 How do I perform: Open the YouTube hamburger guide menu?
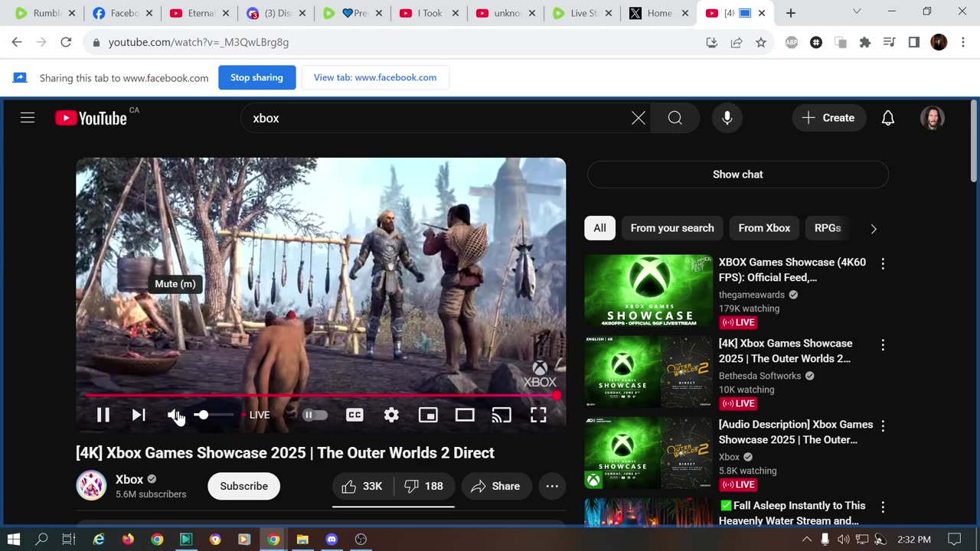click(x=28, y=118)
